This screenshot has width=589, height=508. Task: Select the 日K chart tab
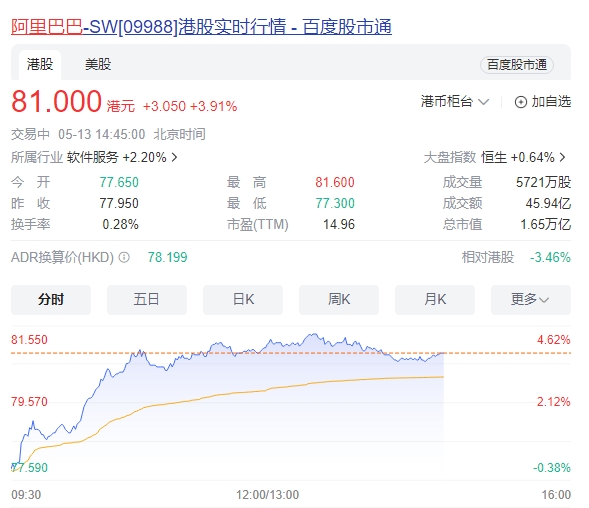[x=243, y=299]
